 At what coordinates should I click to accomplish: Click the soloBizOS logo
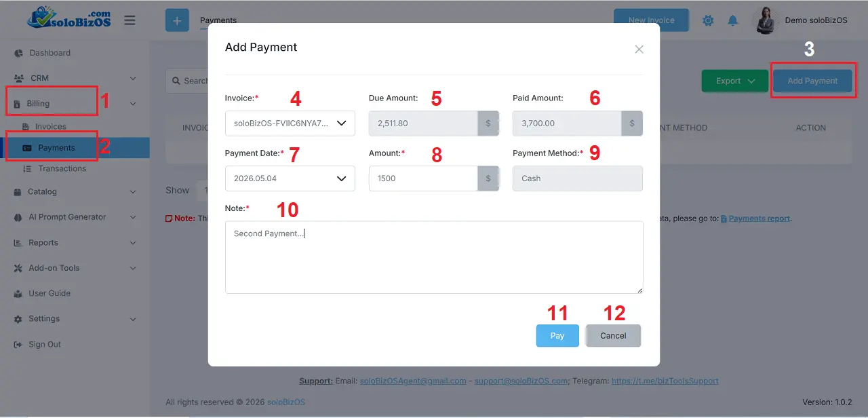[68, 19]
